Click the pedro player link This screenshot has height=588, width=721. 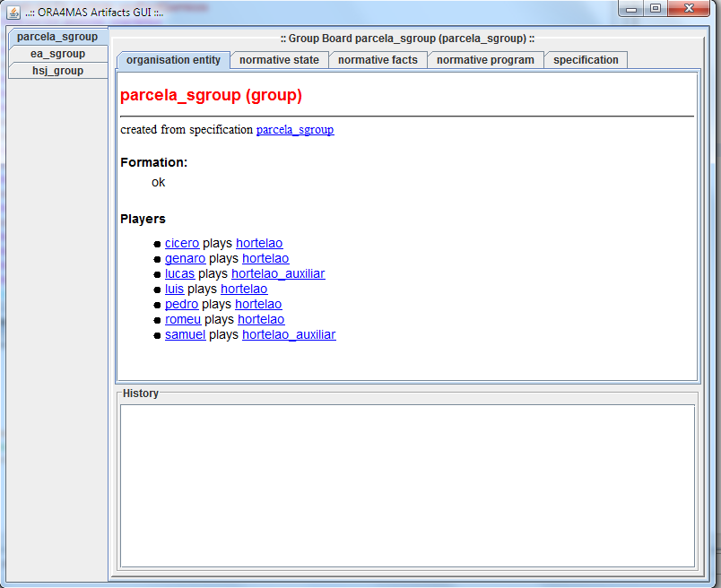pos(181,304)
